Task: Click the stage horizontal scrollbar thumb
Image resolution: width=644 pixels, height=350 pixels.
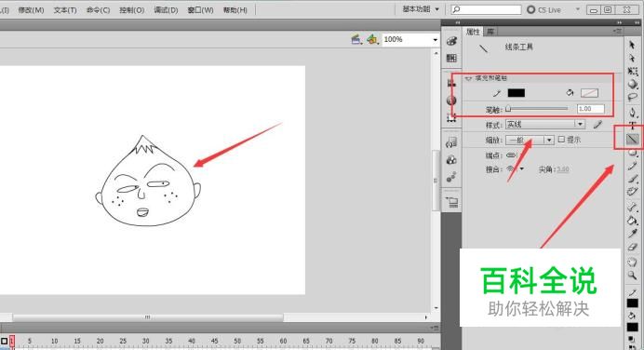Action: [148, 317]
